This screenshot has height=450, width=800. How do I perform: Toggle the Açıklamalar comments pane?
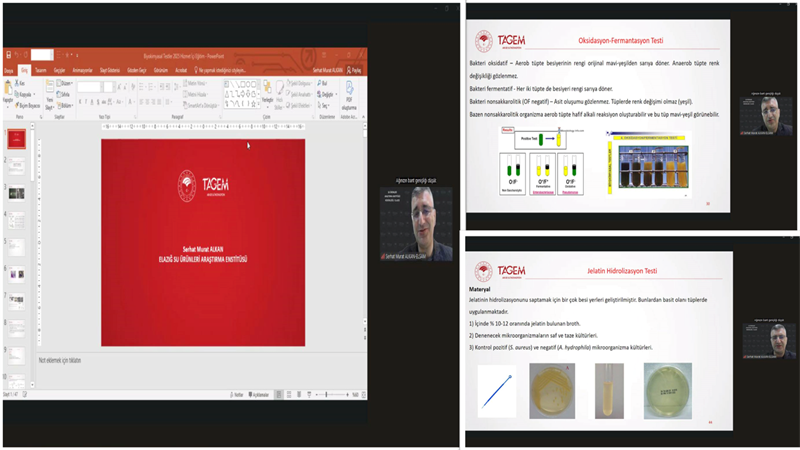(x=259, y=394)
